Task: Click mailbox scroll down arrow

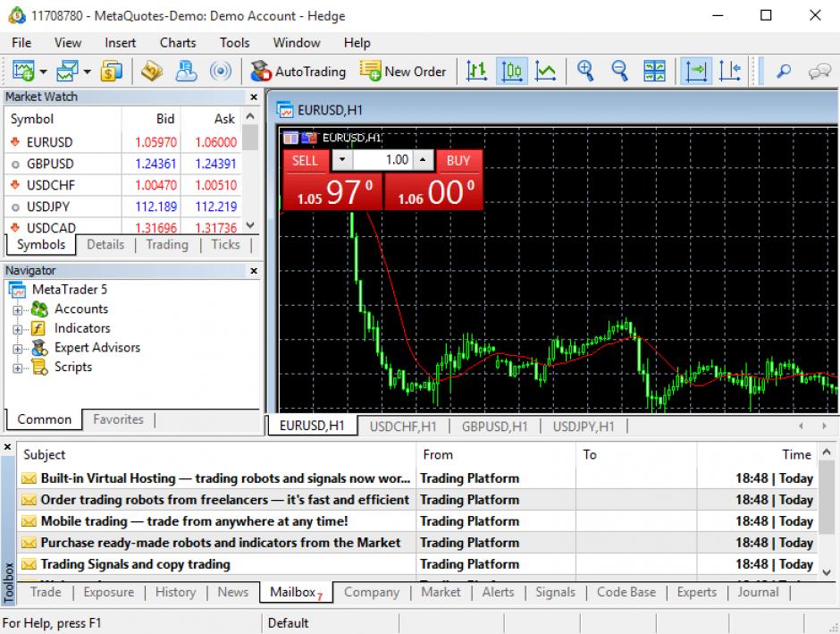Action: (826, 572)
